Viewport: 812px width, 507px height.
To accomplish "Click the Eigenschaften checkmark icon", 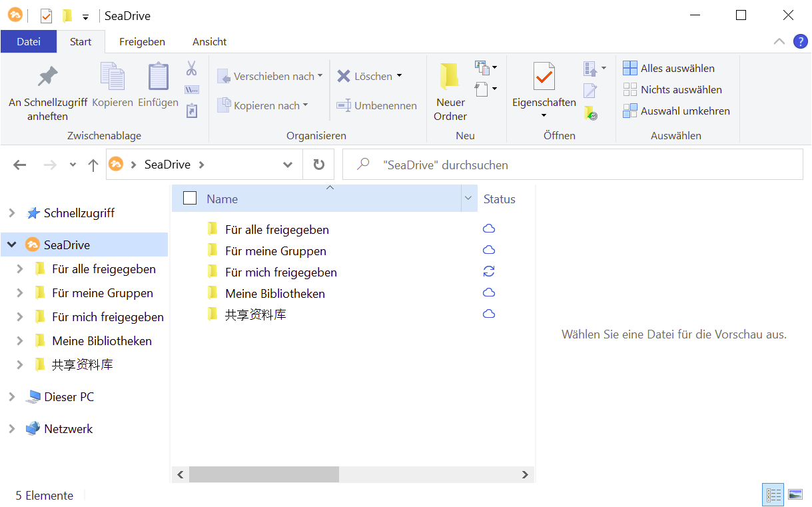I will [x=544, y=77].
